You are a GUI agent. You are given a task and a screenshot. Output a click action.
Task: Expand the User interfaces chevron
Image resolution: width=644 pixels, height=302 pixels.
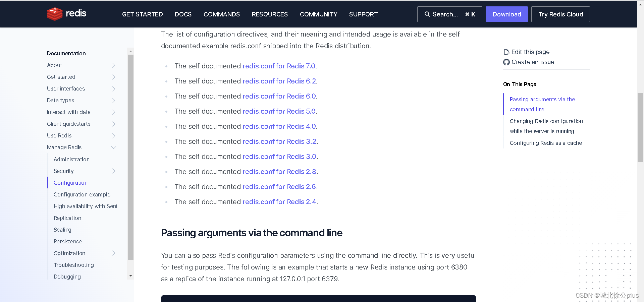click(x=114, y=88)
